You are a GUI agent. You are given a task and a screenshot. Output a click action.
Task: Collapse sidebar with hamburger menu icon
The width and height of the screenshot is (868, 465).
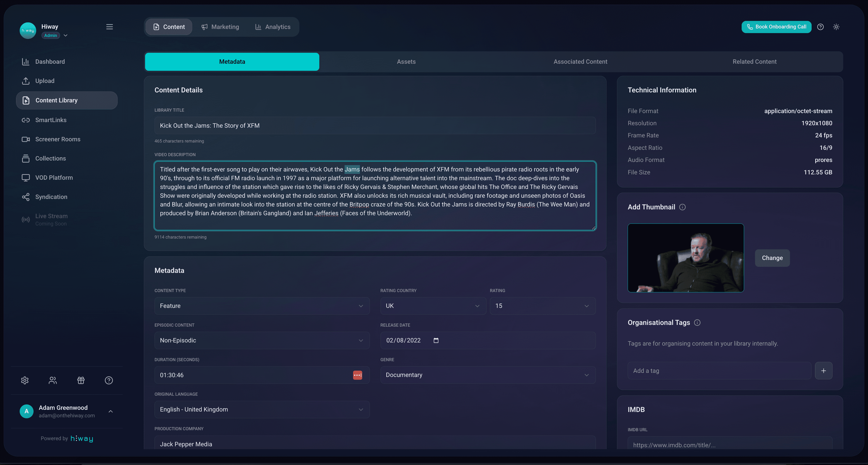[110, 27]
